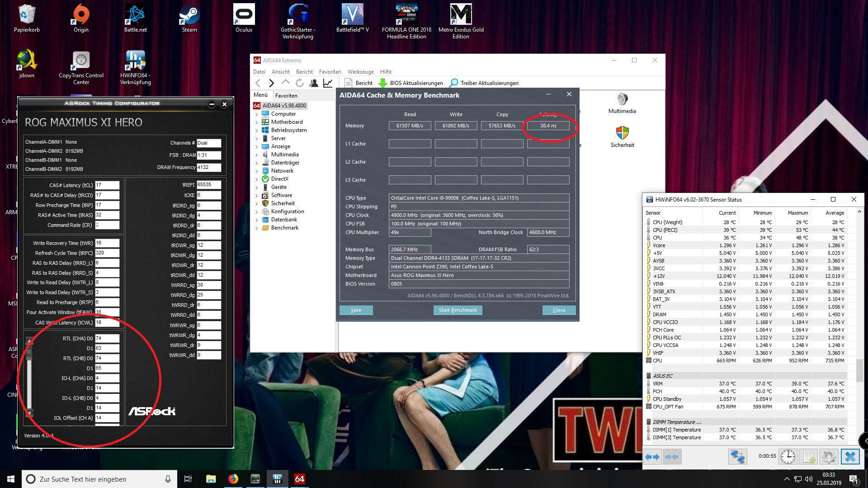Open Firefox from the taskbar
The height and width of the screenshot is (488, 868).
233,479
